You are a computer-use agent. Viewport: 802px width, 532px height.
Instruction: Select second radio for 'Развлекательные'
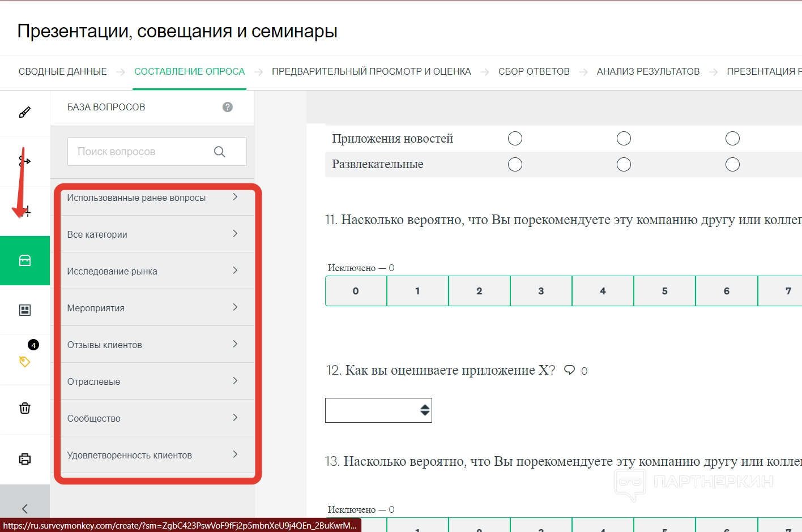pos(624,165)
